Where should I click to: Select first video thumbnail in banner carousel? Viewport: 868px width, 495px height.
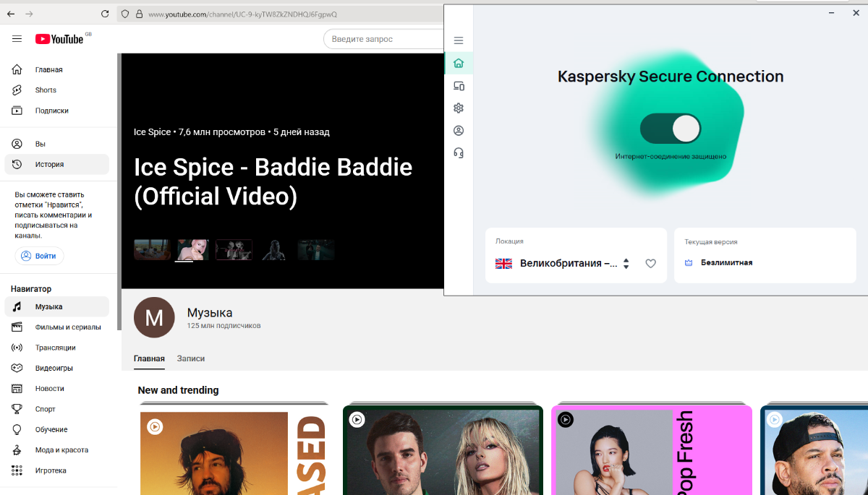(x=152, y=249)
